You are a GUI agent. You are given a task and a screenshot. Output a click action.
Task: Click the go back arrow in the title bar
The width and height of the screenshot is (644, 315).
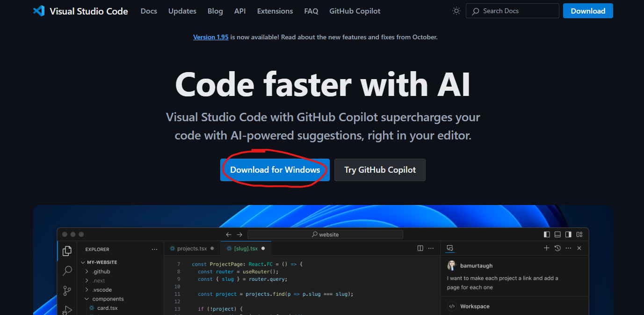pyautogui.click(x=229, y=234)
